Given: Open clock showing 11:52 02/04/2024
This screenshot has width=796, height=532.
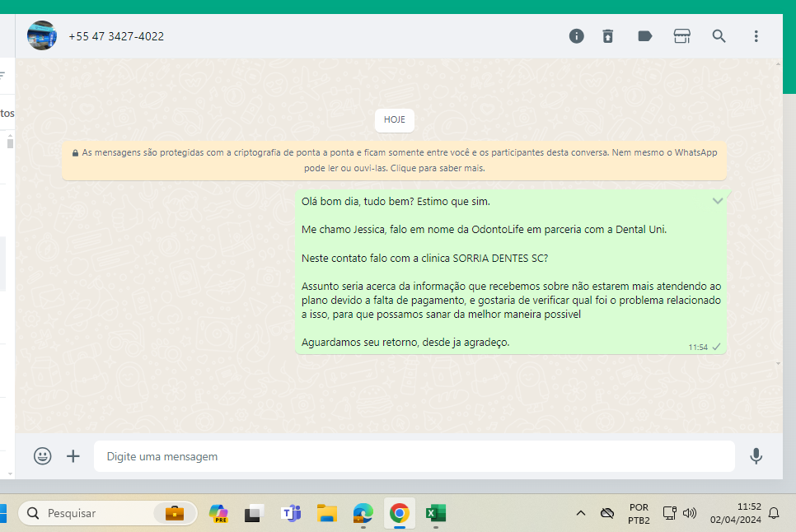Looking at the screenshot, I should coord(736,513).
